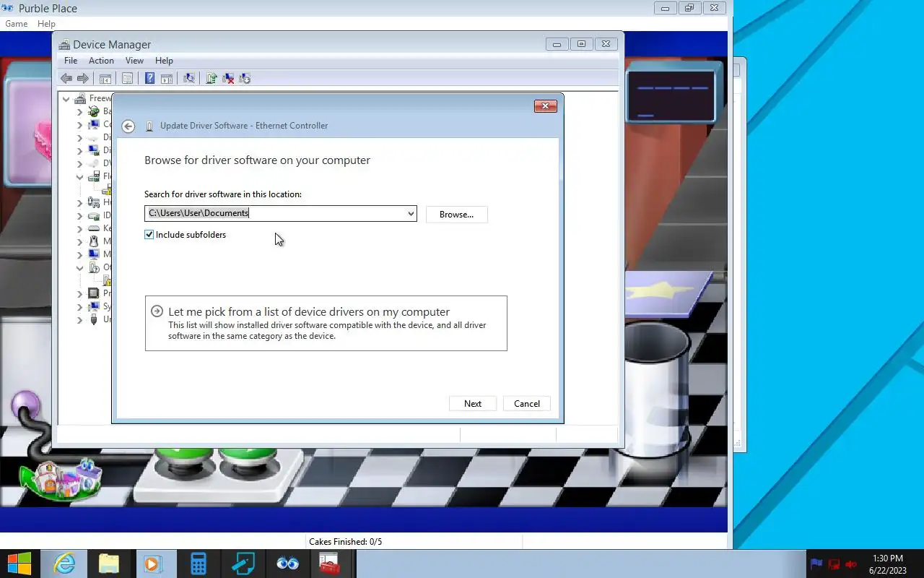
Task: Choose 'Let me pick from a list of device drivers'
Action: [326, 324]
